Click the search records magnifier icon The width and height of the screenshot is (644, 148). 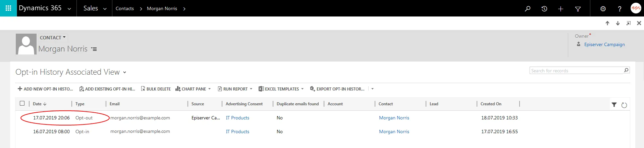pos(626,70)
